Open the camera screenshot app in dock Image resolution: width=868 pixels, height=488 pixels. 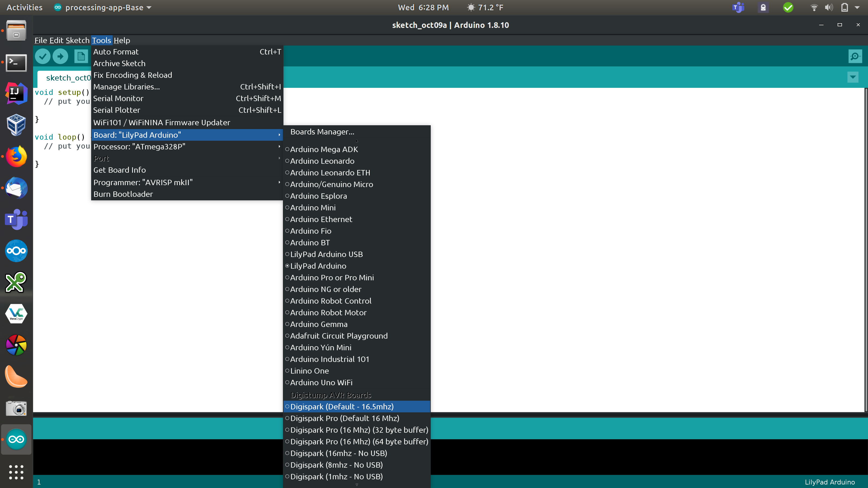coord(16,408)
